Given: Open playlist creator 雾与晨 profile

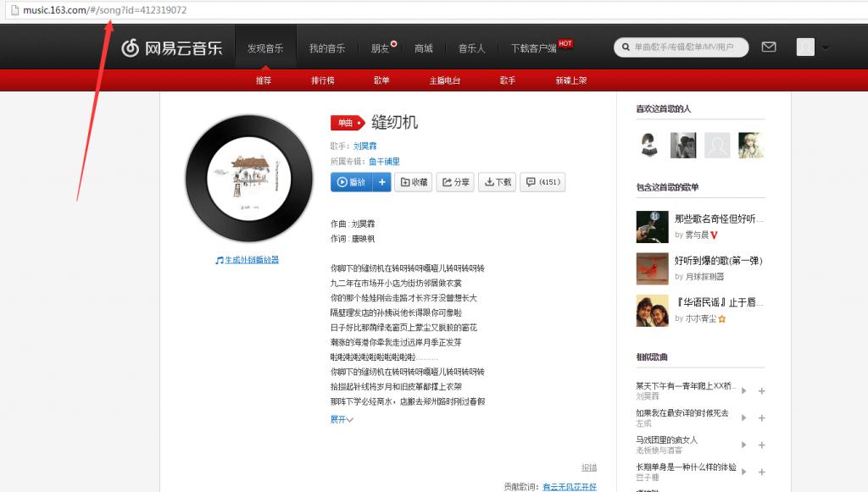Looking at the screenshot, I should 697,235.
